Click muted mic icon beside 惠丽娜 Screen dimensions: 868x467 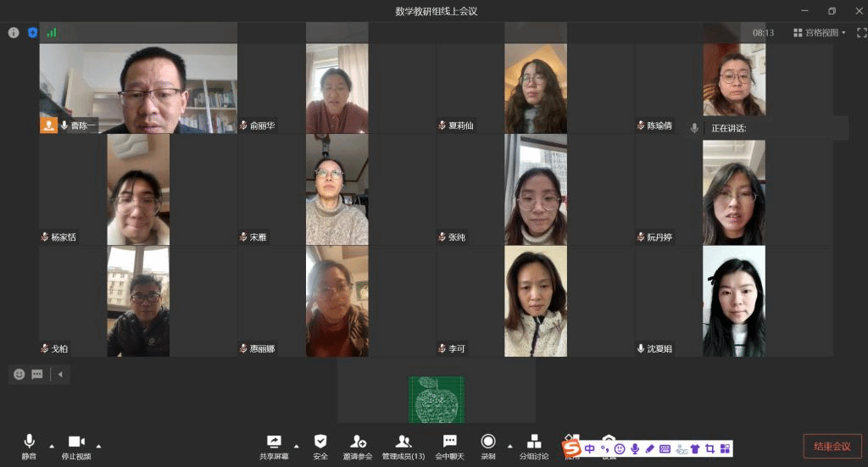click(x=243, y=348)
